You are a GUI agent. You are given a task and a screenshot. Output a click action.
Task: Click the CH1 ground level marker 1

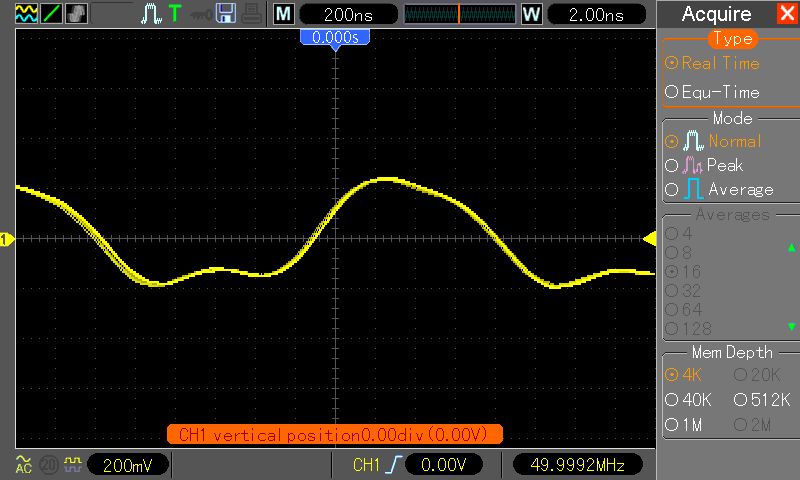[6, 239]
